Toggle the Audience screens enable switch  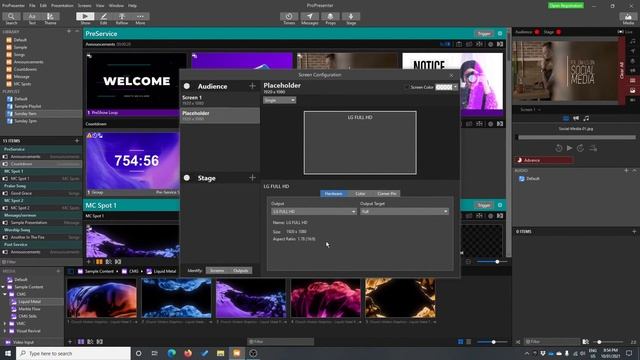(187, 86)
